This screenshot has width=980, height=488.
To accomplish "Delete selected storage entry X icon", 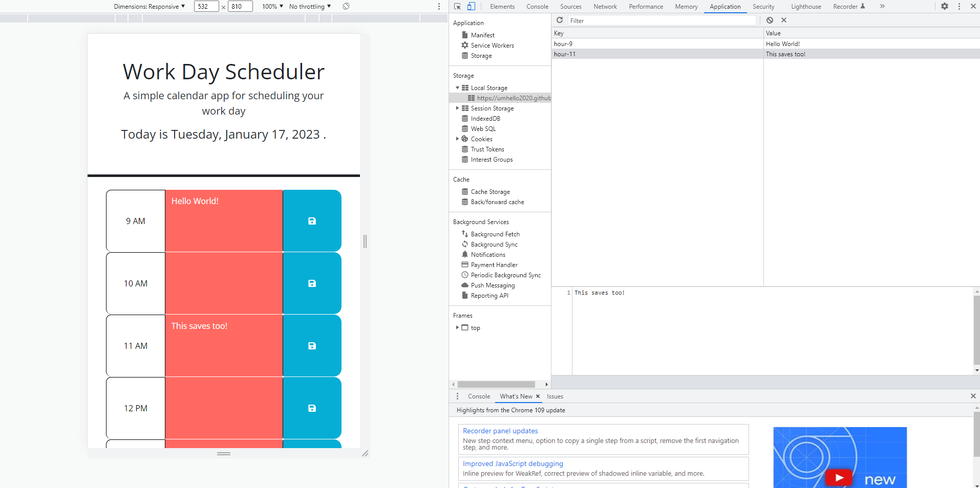I will 784,20.
